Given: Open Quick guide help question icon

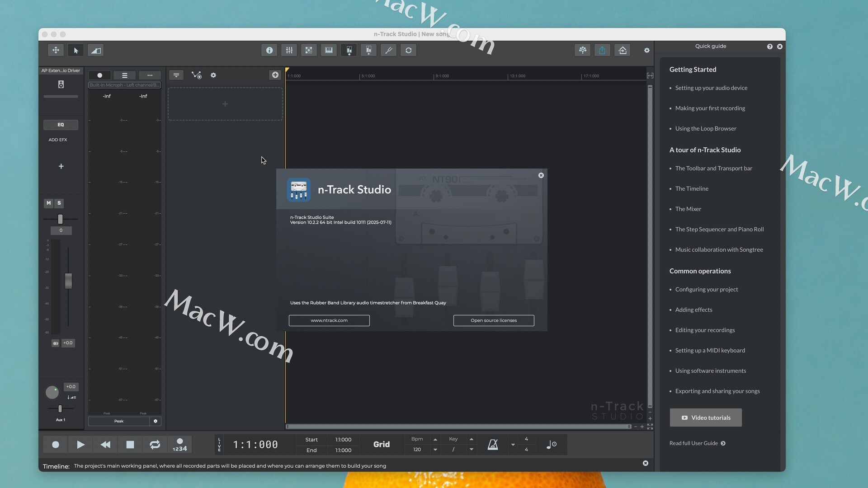Looking at the screenshot, I should (770, 47).
